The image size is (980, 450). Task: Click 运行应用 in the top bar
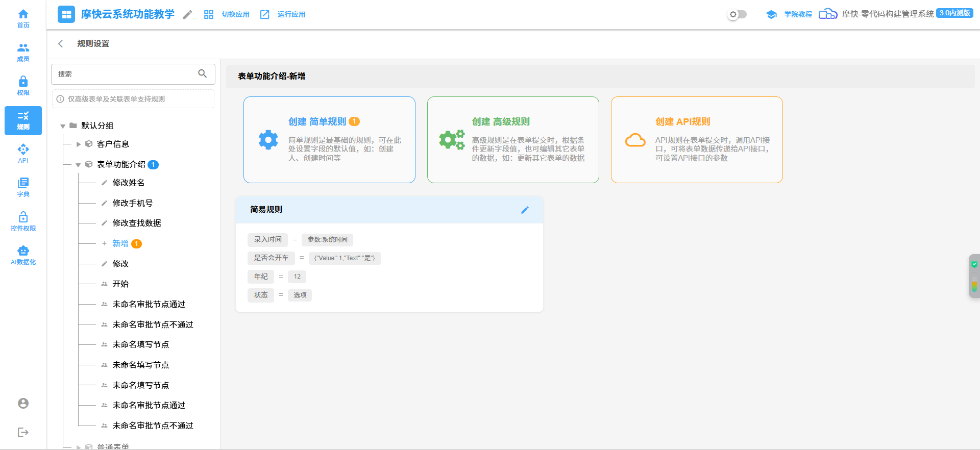coord(291,15)
